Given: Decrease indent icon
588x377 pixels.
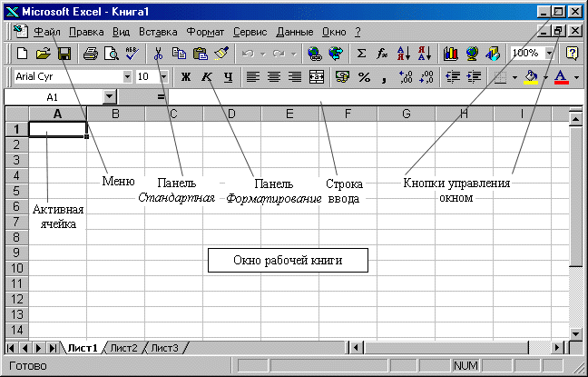Looking at the screenshot, I should pyautogui.click(x=453, y=77).
